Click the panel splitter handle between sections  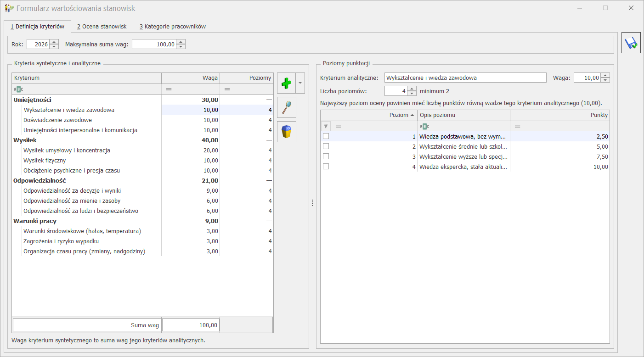(x=312, y=203)
